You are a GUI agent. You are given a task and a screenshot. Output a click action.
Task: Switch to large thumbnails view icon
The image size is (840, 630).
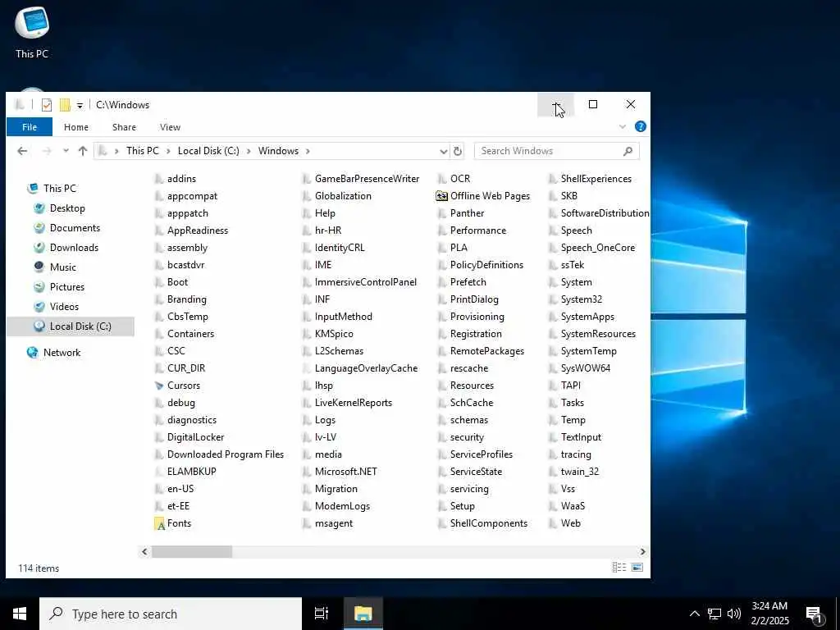click(x=637, y=568)
